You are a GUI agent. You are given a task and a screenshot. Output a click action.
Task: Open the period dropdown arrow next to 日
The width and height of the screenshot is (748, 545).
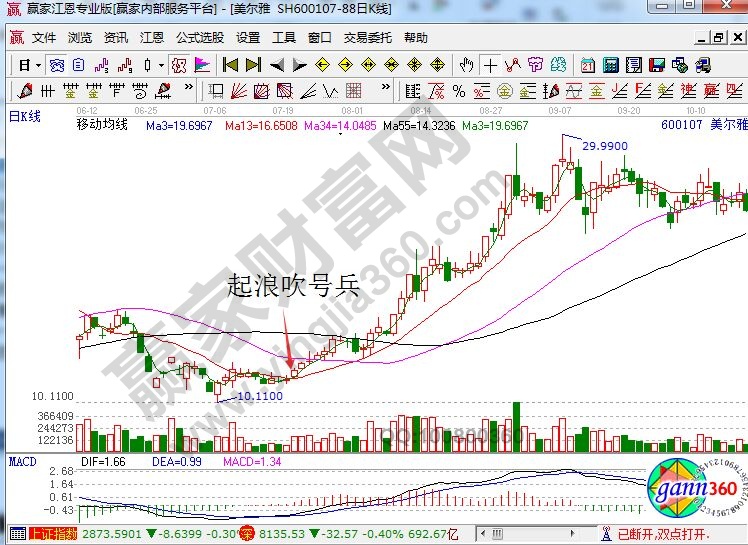pos(38,65)
